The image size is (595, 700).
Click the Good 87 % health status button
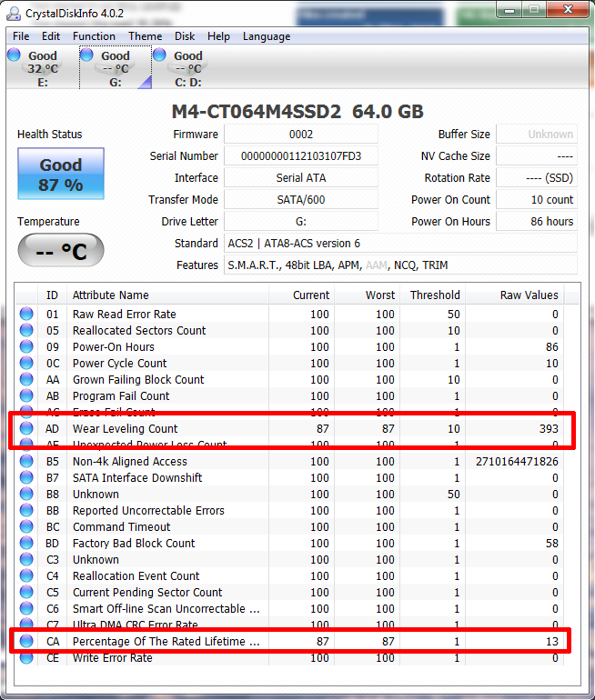point(61,174)
